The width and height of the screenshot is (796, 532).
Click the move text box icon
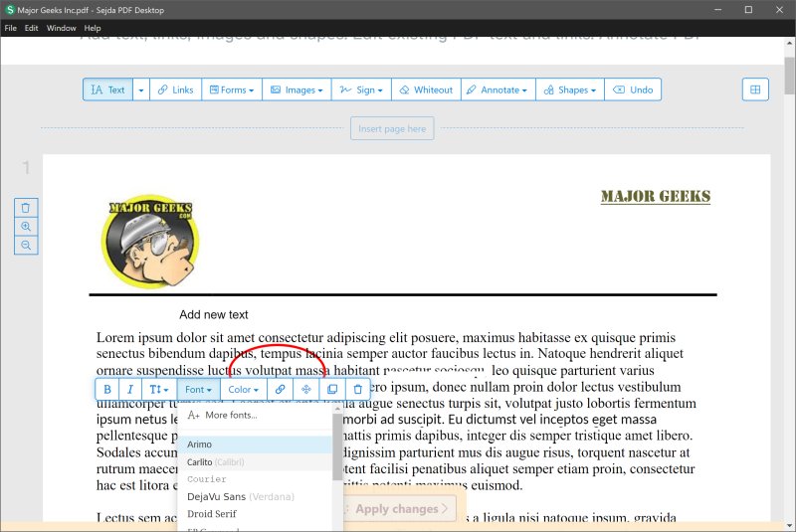(306, 390)
